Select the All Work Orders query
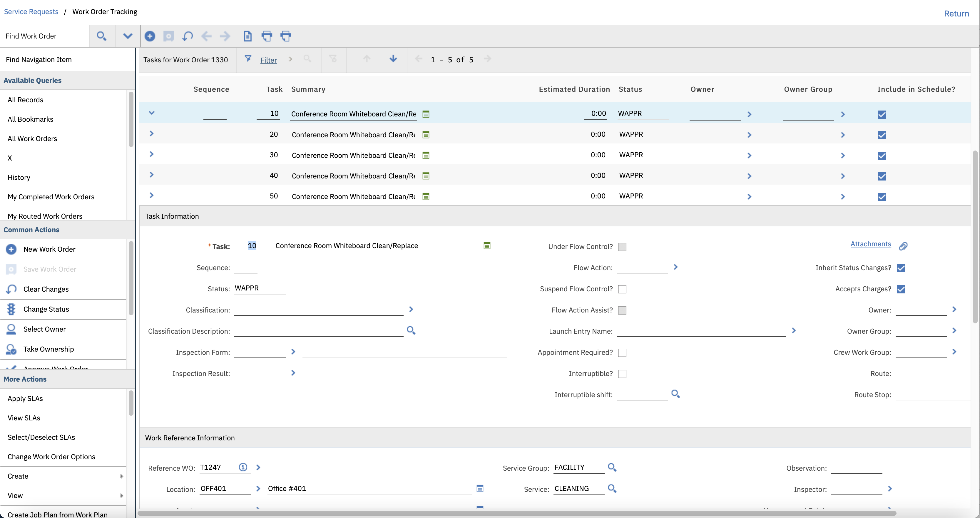 tap(32, 138)
